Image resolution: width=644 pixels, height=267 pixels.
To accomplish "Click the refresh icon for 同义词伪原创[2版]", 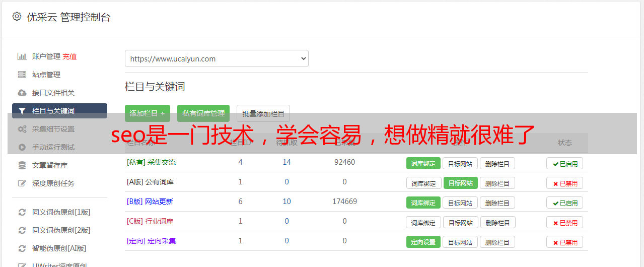I will pos(22,230).
